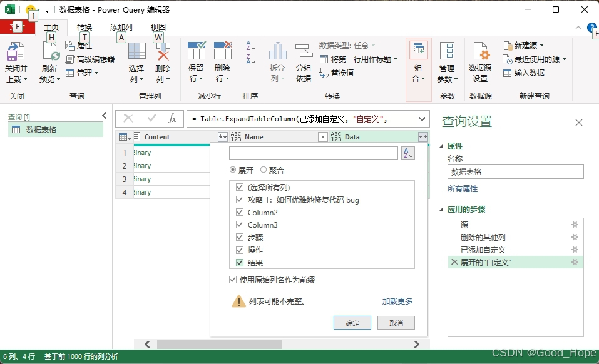Open the Advanced Editor (高级编辑器)
Image resolution: width=599 pixels, height=364 pixels.
pos(90,59)
